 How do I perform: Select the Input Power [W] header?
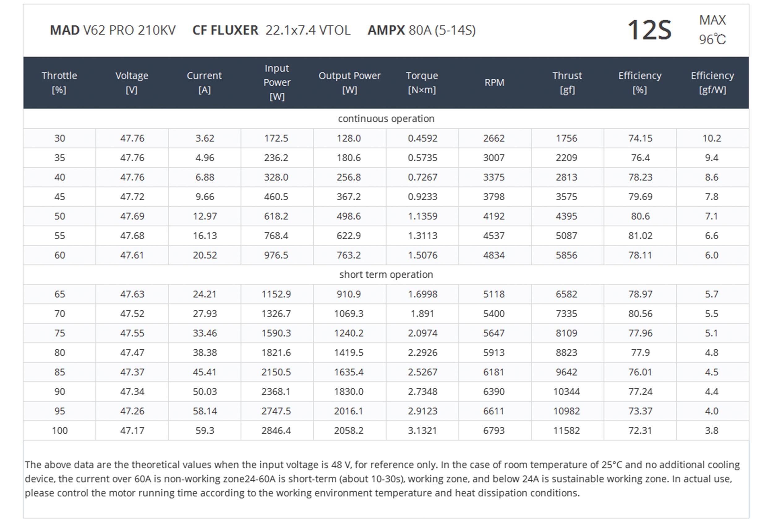(x=277, y=83)
